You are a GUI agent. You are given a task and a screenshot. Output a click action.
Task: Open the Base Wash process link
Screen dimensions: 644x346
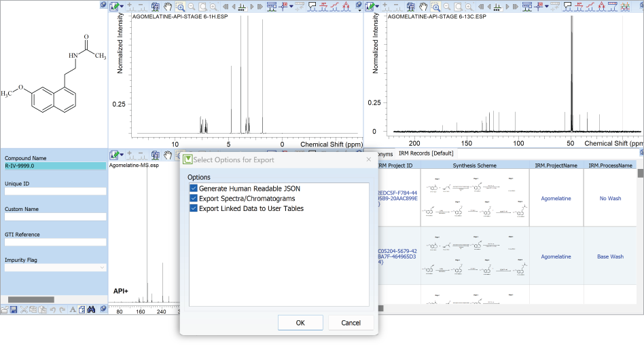tap(610, 256)
